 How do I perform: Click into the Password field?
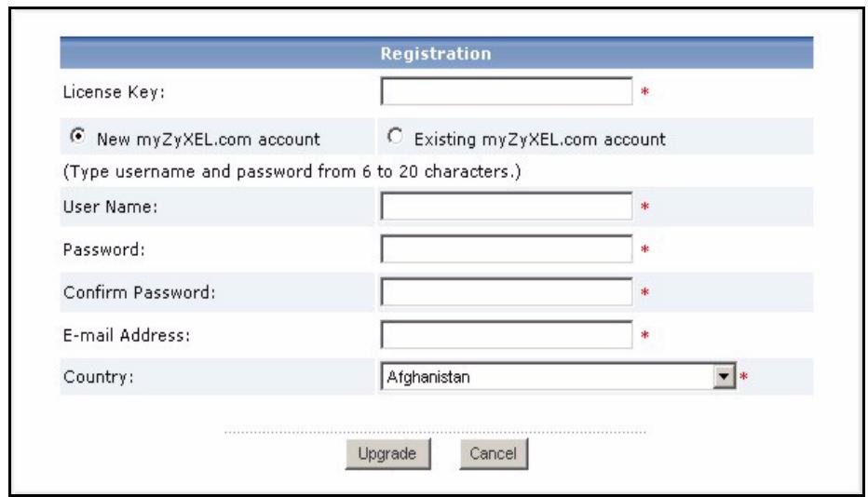pyautogui.click(x=507, y=249)
